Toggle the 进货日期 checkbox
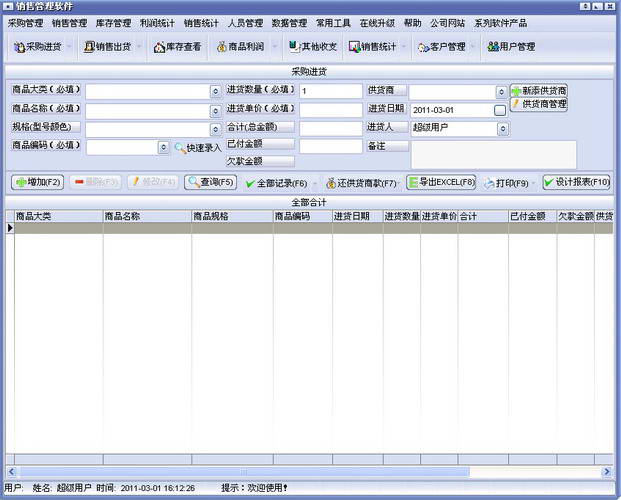 click(x=500, y=110)
